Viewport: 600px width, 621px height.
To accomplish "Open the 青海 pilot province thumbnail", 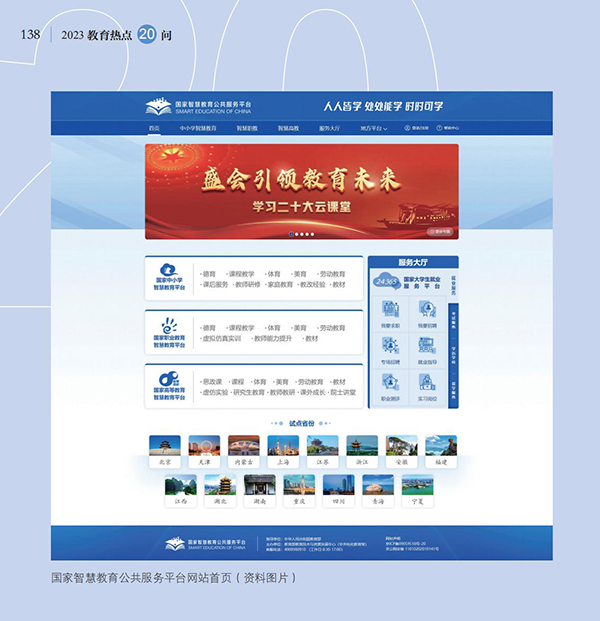I will coord(378,491).
